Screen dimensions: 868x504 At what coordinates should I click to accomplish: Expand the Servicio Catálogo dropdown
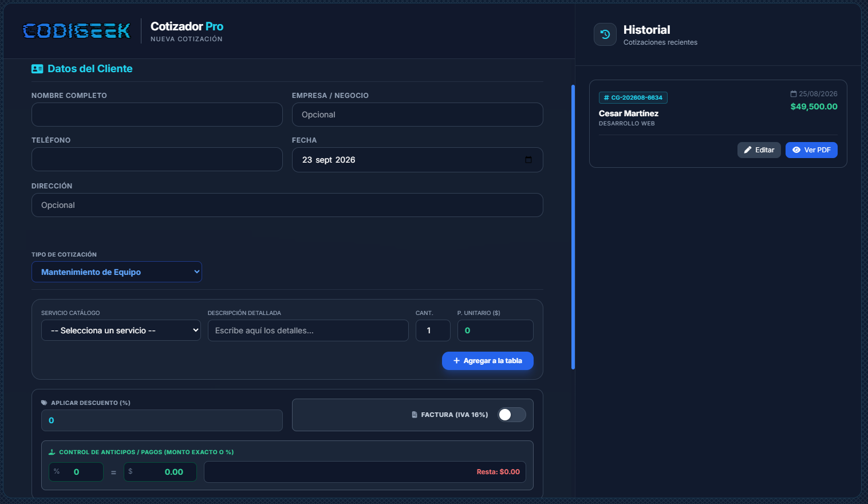121,330
